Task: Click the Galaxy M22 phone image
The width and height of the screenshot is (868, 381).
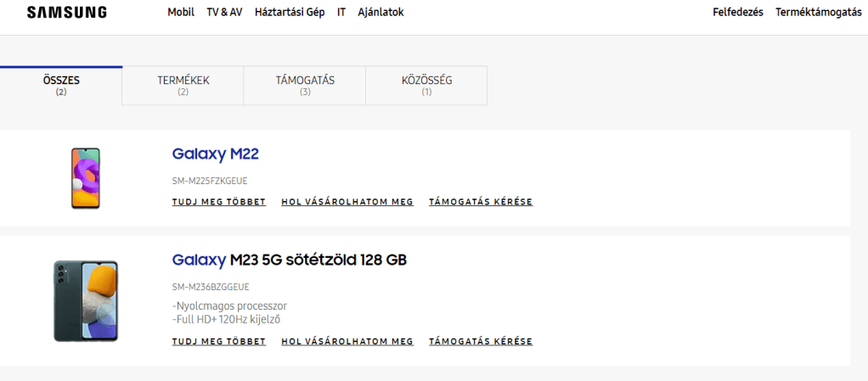Action: [x=85, y=178]
